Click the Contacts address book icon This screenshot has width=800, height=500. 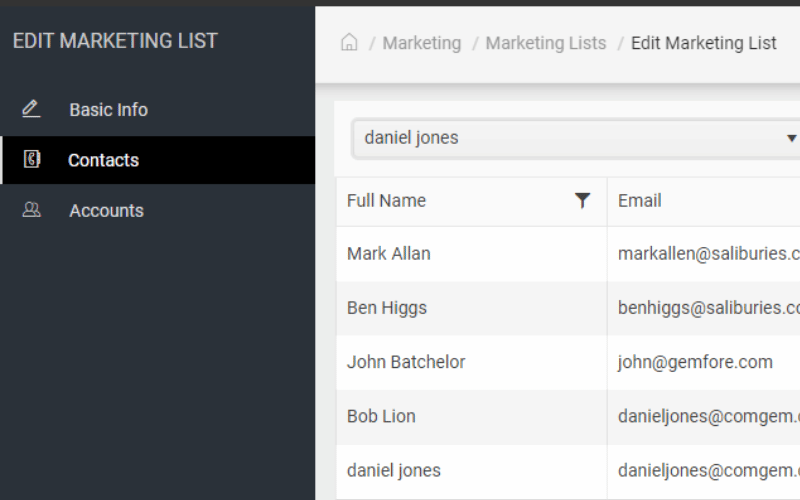coord(31,160)
